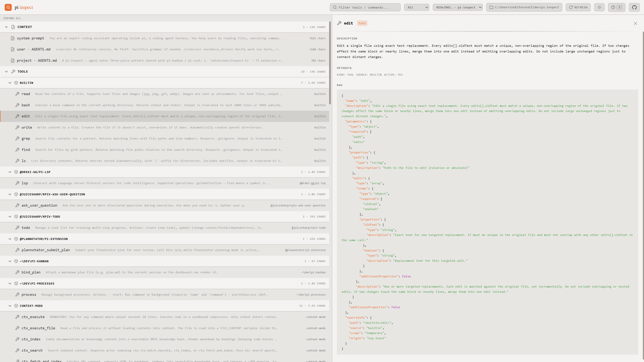Click the bind_plan tool wrench icon

tap(17, 272)
